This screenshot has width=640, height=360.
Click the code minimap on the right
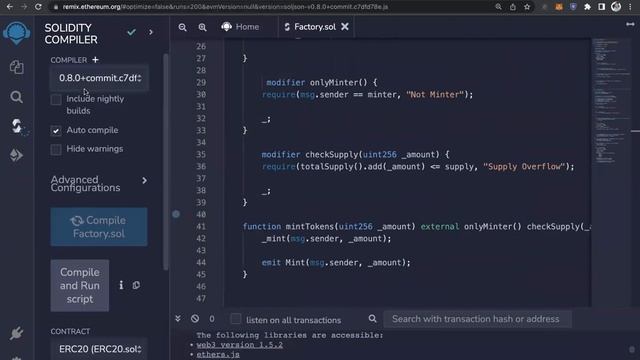611,102
